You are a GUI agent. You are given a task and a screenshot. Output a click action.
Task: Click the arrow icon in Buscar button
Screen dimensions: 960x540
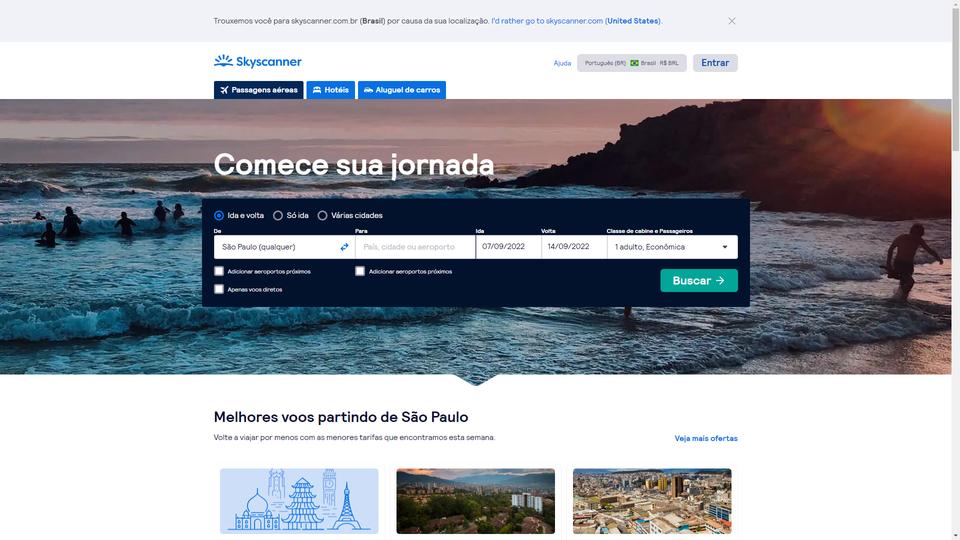(x=721, y=280)
